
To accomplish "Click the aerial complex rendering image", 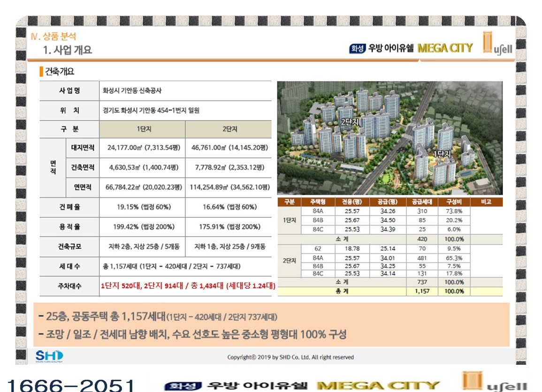I will pyautogui.click(x=390, y=138).
